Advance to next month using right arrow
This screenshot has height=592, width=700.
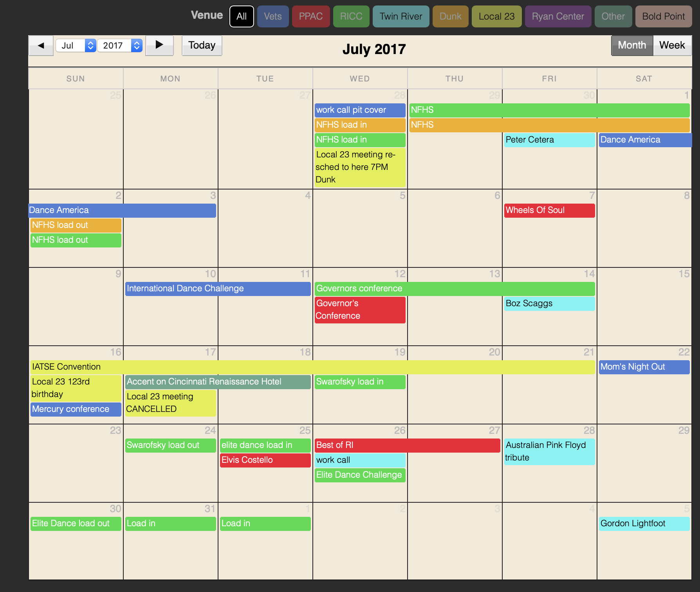point(159,45)
